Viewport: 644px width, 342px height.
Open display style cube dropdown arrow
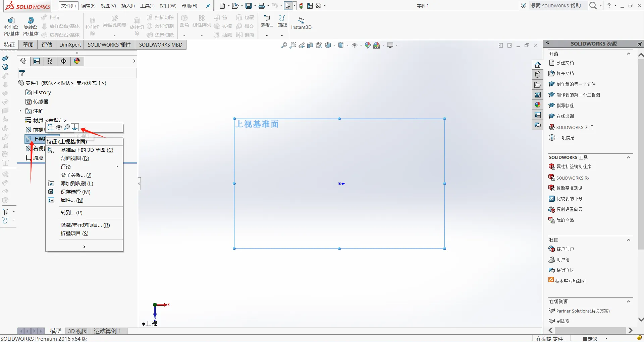347,45
